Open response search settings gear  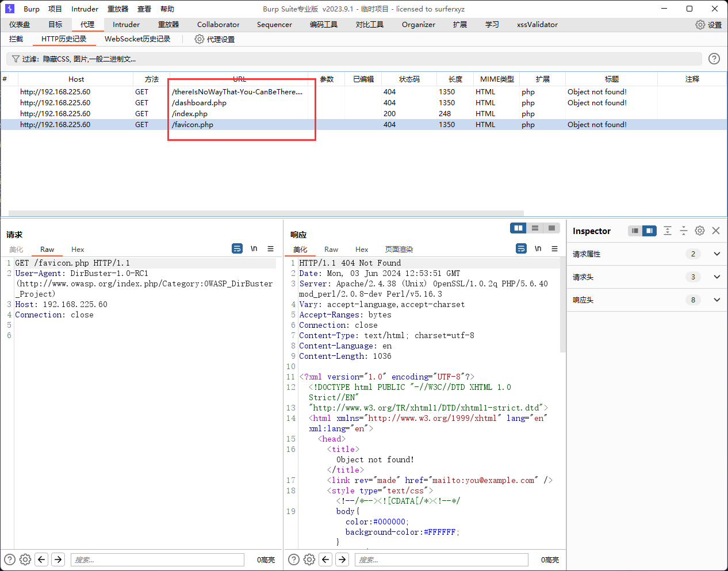click(x=309, y=559)
